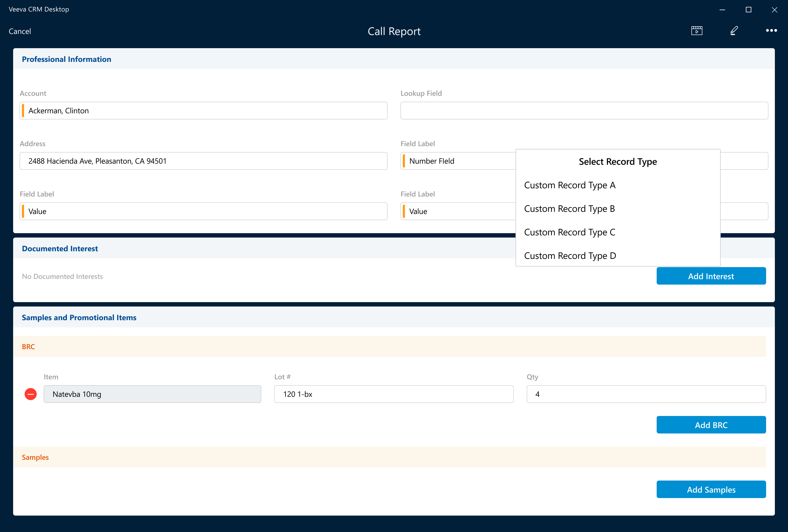The height and width of the screenshot is (532, 788).
Task: Click the Lot # input field
Action: click(x=394, y=394)
